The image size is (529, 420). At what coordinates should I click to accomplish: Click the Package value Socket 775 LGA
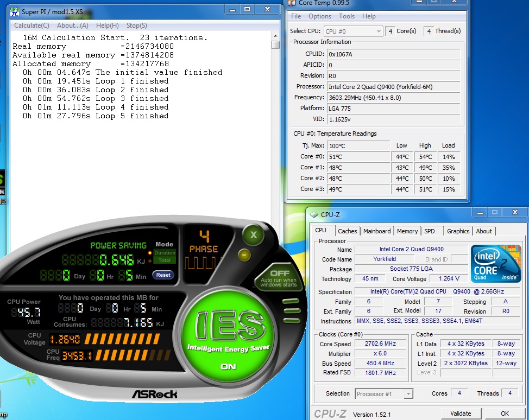coord(412,269)
